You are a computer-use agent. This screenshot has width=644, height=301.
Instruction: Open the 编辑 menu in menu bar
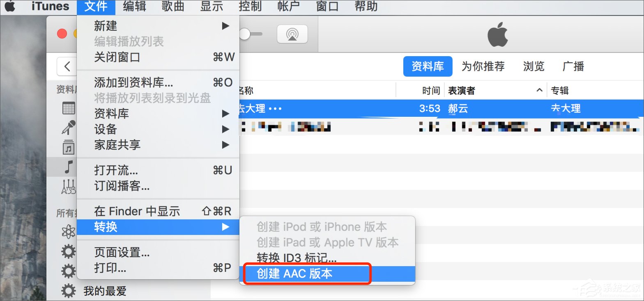(x=134, y=7)
